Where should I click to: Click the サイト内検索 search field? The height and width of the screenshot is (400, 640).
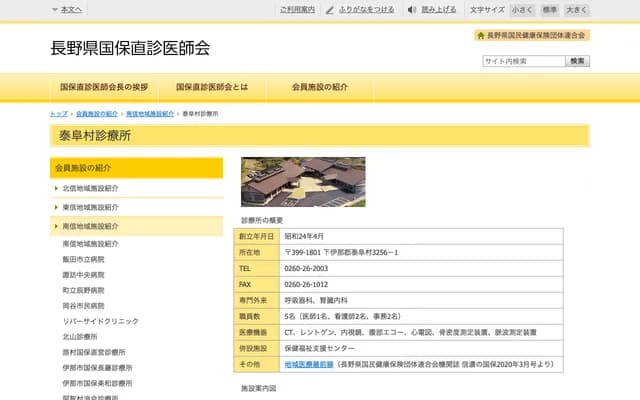click(522, 61)
